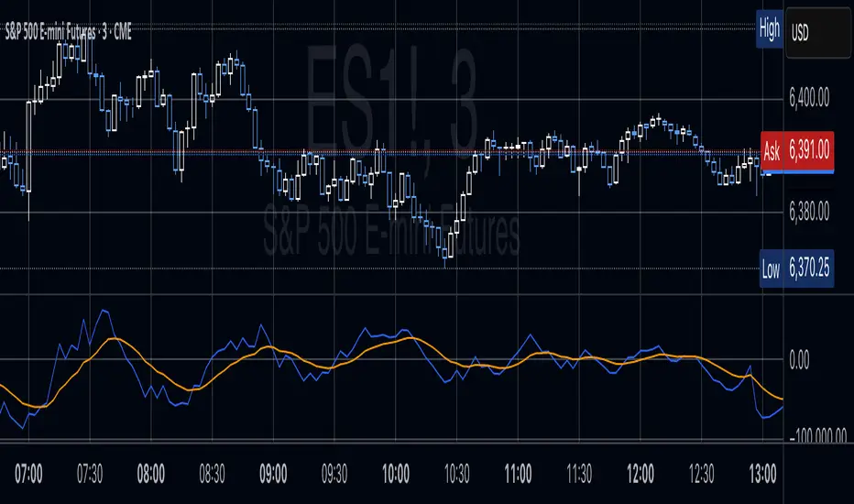Click the 12:00 time axis label
The image size is (854, 504).
click(x=640, y=474)
